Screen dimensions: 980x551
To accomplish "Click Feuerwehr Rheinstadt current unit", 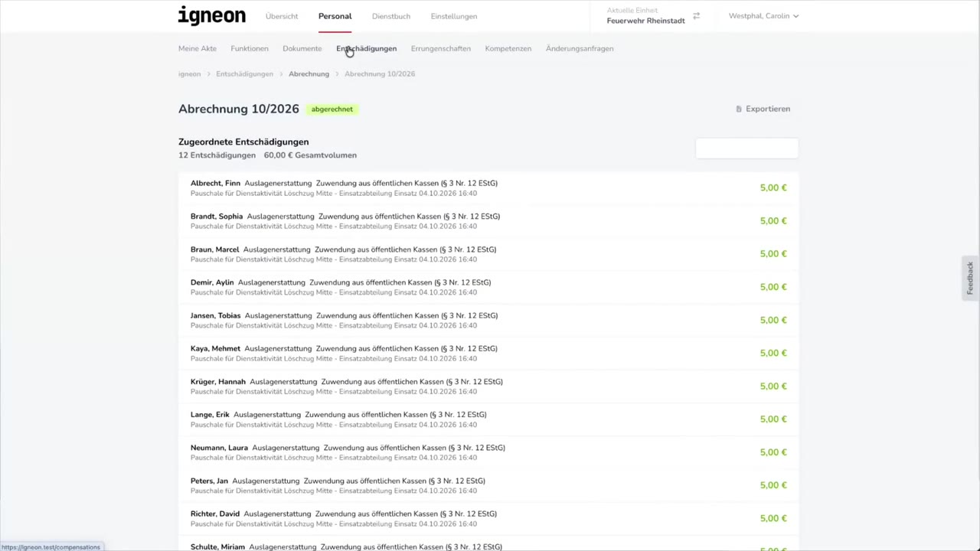I will tap(645, 21).
